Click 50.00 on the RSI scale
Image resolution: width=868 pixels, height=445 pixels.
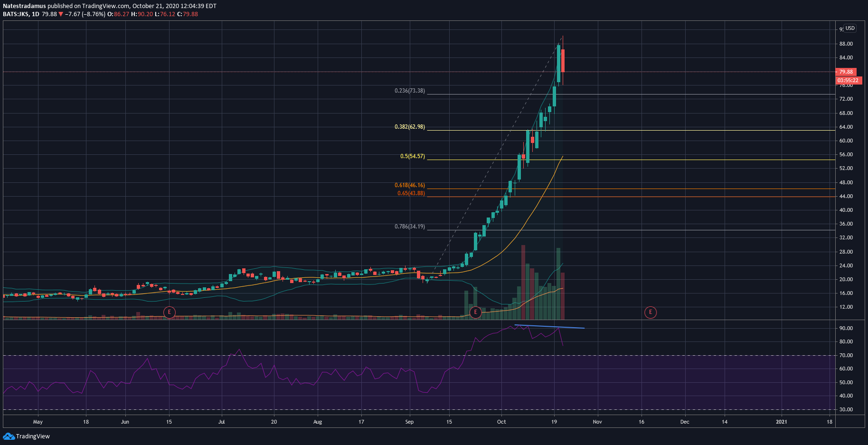point(846,382)
